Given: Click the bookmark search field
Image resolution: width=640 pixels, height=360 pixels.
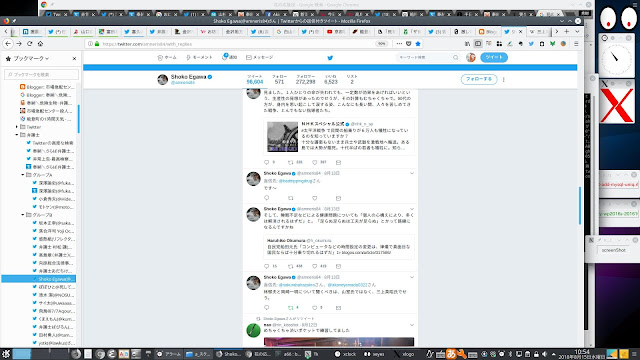Looking at the screenshot, I should [41, 74].
